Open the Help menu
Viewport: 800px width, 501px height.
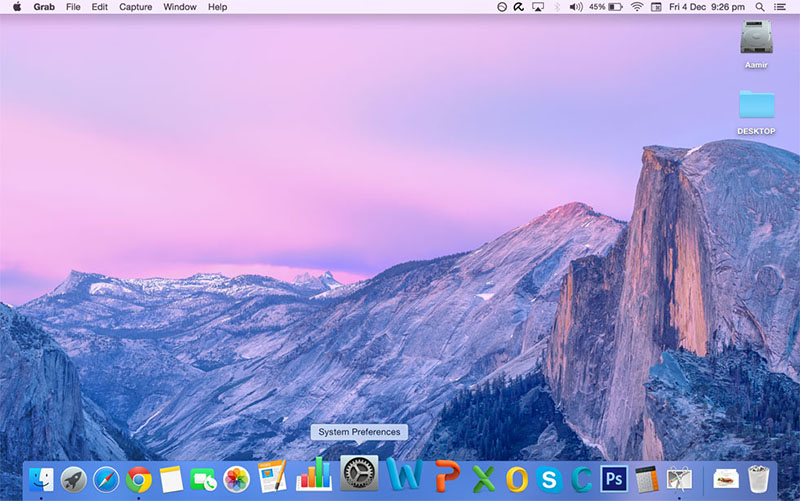pos(217,7)
